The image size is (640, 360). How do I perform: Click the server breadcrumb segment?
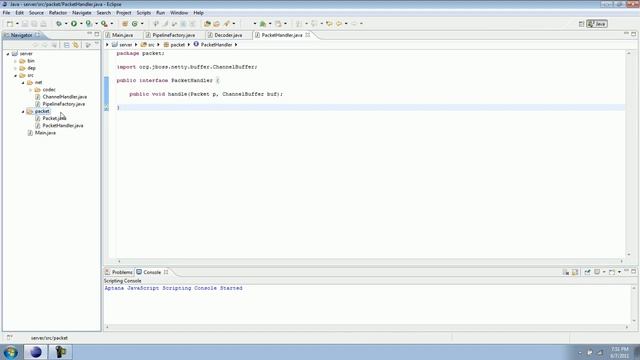pos(122,44)
